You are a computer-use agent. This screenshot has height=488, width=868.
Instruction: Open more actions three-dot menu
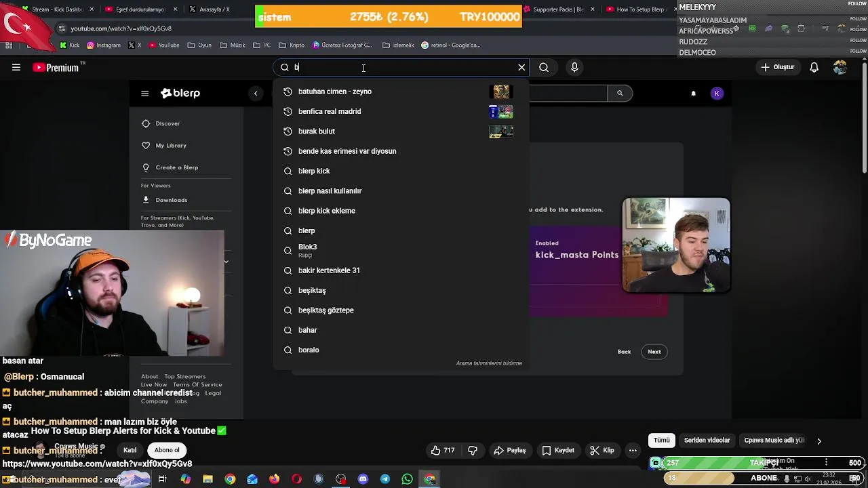[633, 450]
